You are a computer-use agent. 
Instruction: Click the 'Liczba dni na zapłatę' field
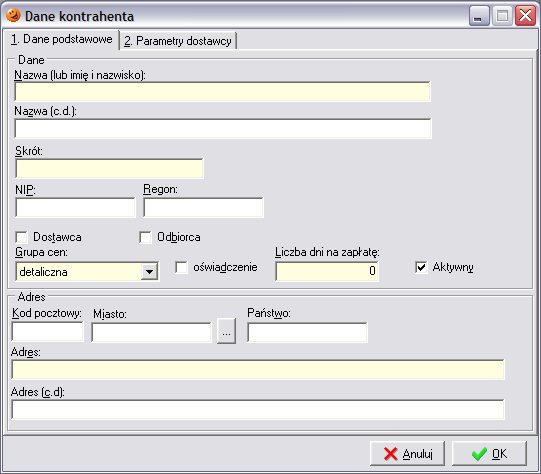coord(327,271)
